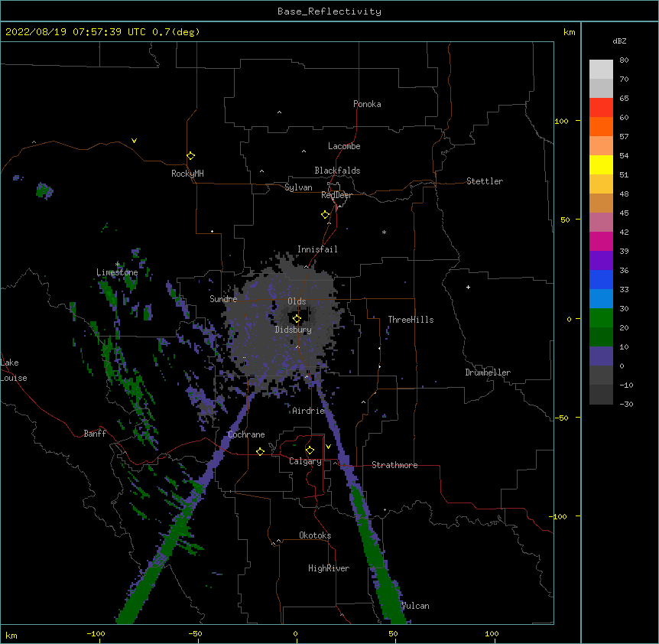659x644 pixels.
Task: Click the -30 value on the dBZ scale
Action: point(626,405)
